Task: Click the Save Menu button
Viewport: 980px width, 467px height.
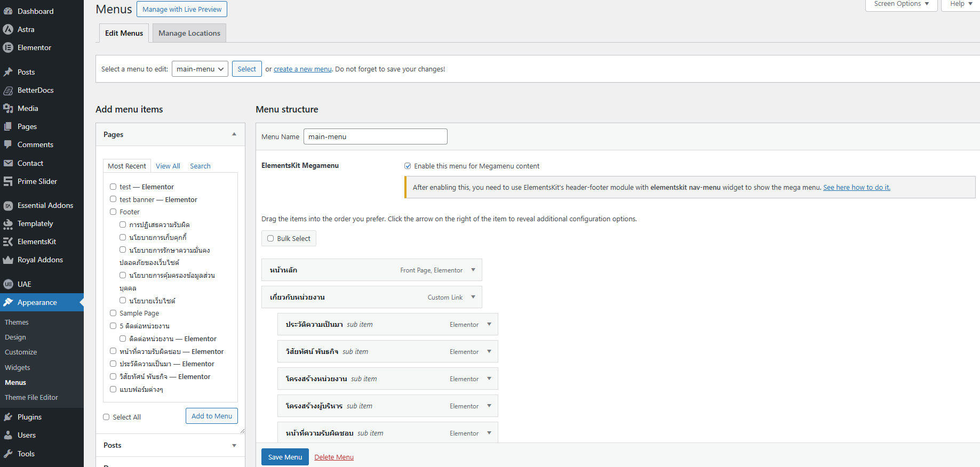Action: pyautogui.click(x=285, y=457)
